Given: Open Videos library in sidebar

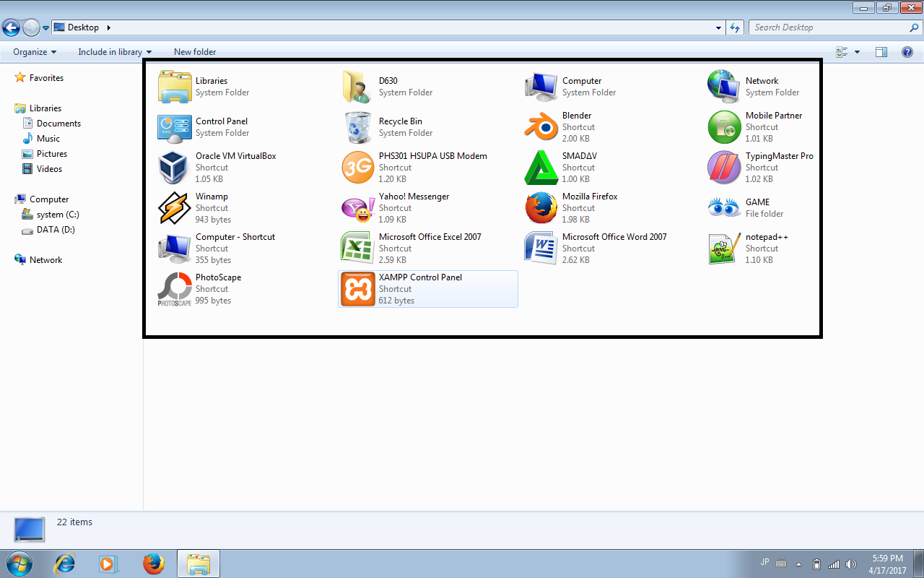Looking at the screenshot, I should click(49, 169).
